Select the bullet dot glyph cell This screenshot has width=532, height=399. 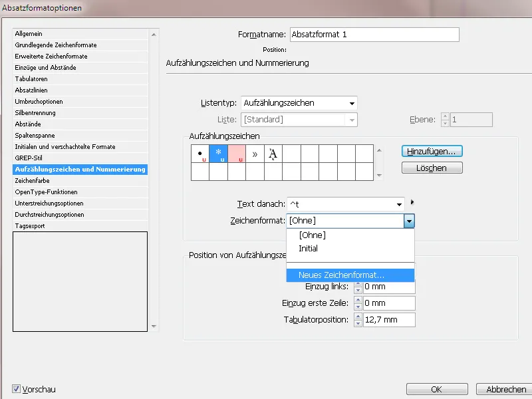(200, 154)
